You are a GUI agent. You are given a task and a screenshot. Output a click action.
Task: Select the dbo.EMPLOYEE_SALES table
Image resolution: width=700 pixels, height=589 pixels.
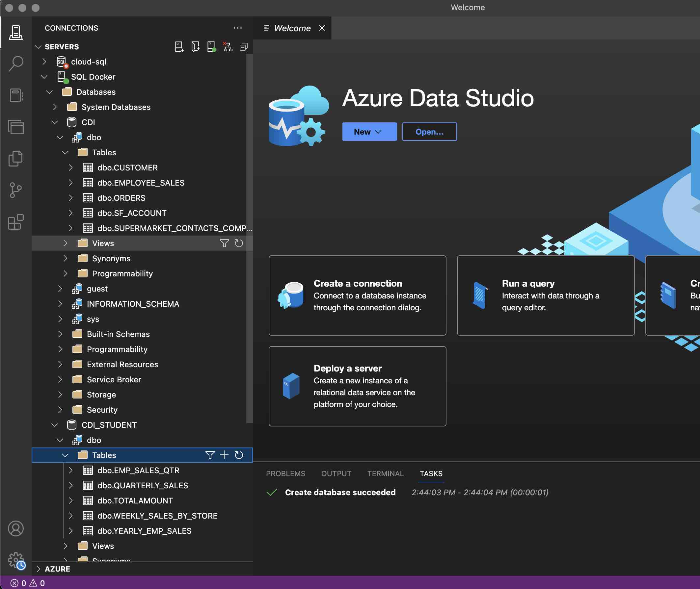coord(141,183)
